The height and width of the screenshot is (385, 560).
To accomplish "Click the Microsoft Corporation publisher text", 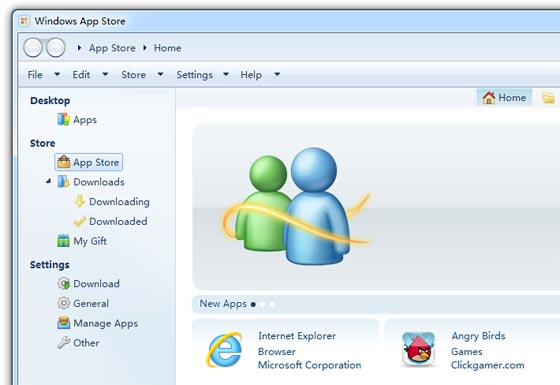I will point(310,365).
